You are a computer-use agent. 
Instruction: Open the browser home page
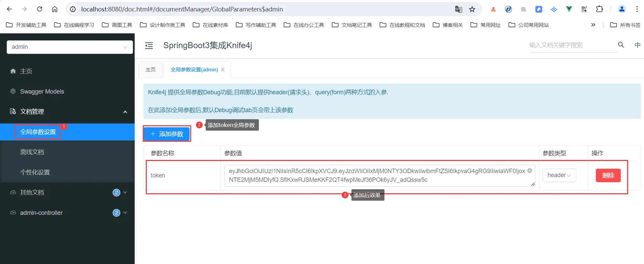click(x=55, y=9)
